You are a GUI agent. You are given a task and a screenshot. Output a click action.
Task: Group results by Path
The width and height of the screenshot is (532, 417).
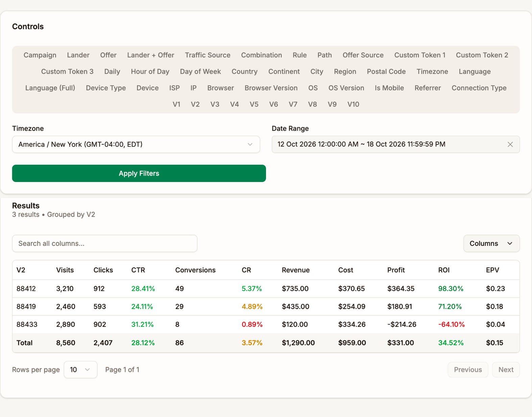point(324,55)
